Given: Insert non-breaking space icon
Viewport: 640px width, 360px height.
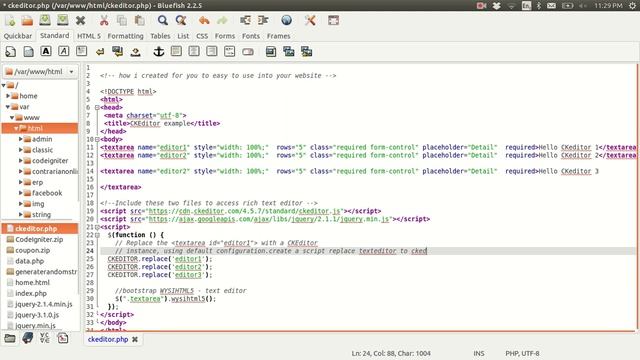Looking at the screenshot, I should click(x=136, y=51).
